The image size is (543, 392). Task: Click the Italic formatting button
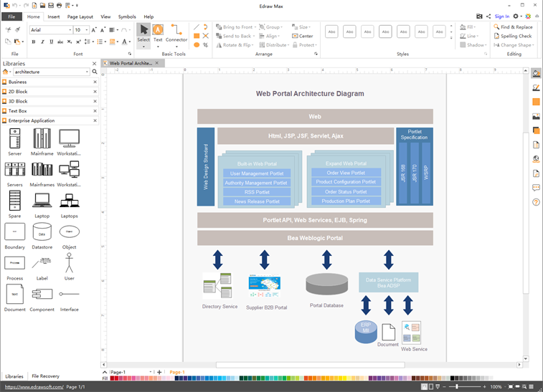(x=42, y=42)
